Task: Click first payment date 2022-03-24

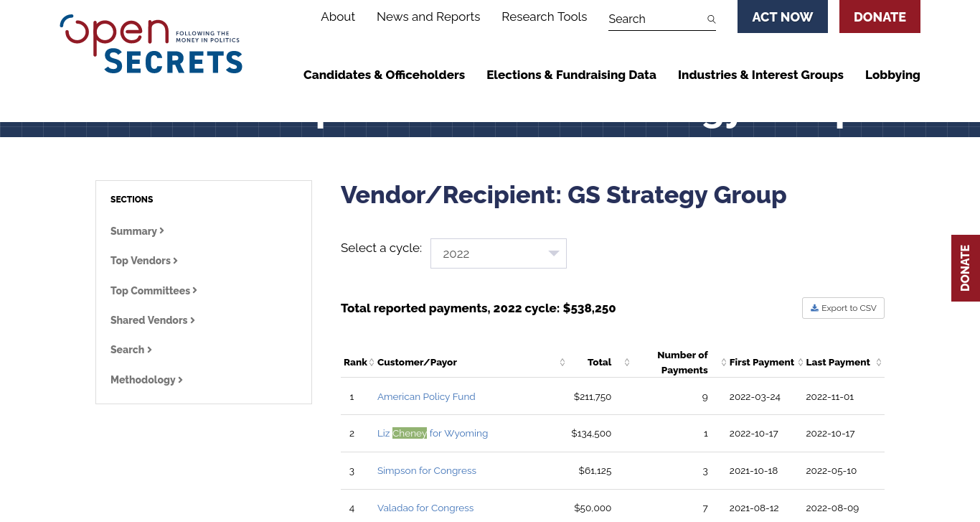Action: pos(755,396)
